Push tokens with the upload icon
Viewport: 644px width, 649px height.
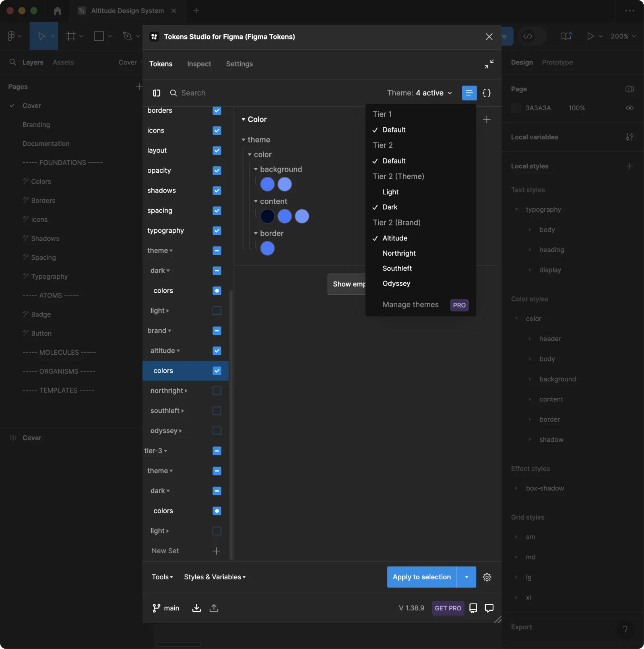coord(214,608)
